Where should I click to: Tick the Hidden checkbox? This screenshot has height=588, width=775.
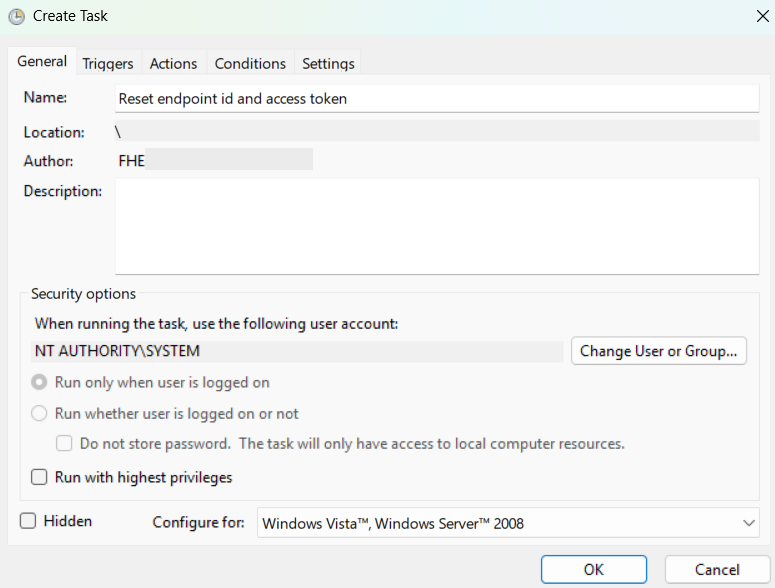point(28,521)
